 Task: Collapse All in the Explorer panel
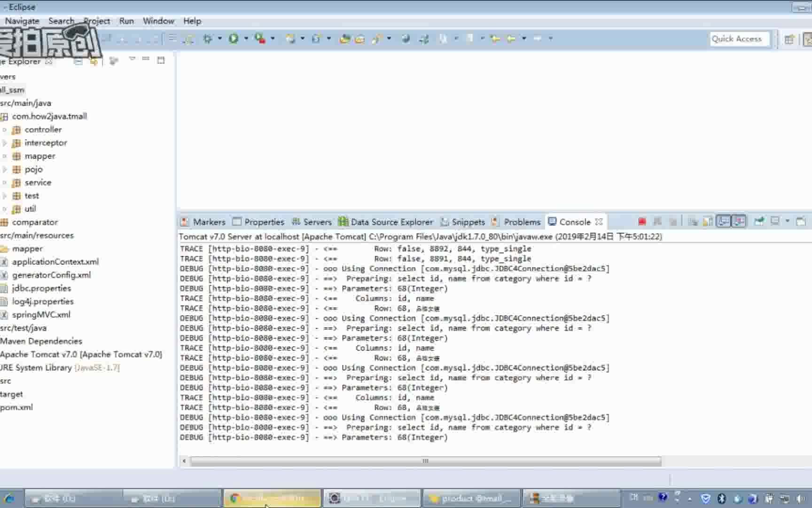(78, 61)
